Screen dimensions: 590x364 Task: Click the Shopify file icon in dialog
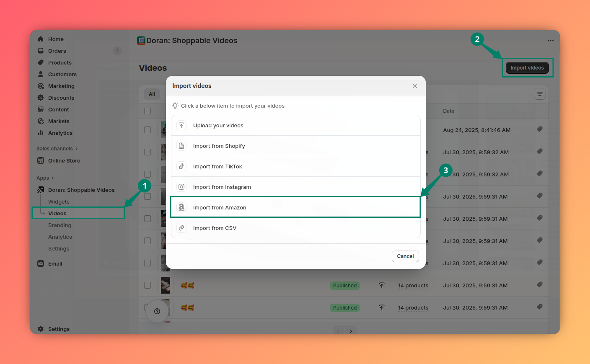pos(181,146)
